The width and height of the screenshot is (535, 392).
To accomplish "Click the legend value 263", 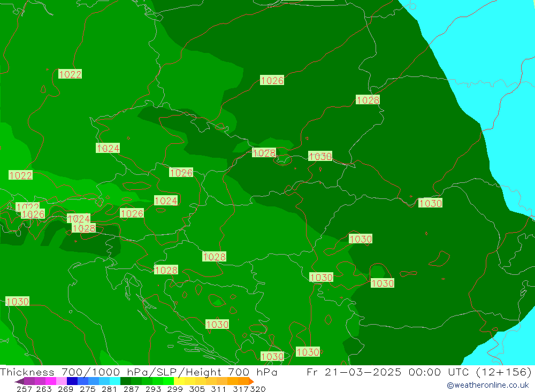I will coord(44,389).
